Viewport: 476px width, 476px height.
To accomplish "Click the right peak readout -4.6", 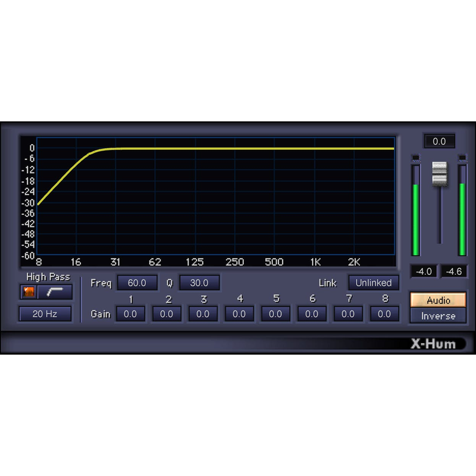I will pyautogui.click(x=454, y=271).
